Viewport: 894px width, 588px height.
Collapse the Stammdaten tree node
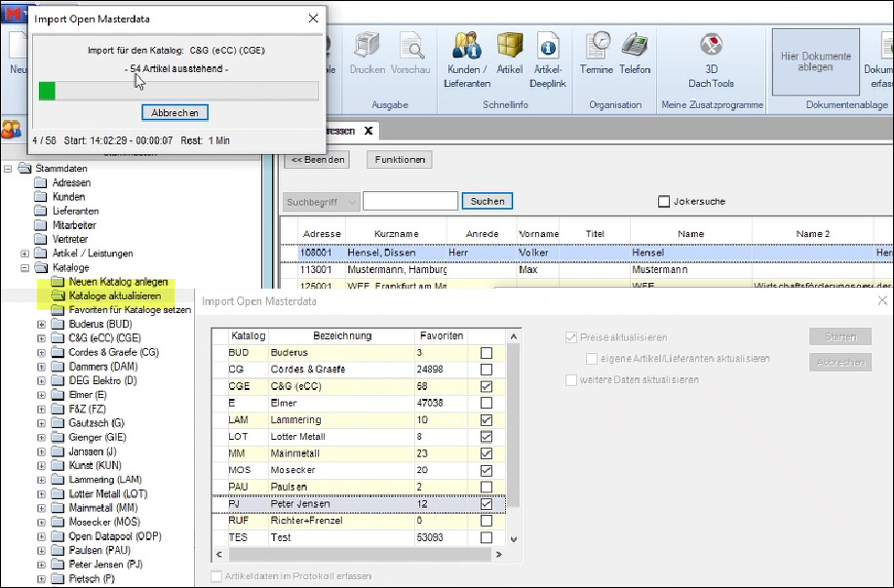pos(8,169)
